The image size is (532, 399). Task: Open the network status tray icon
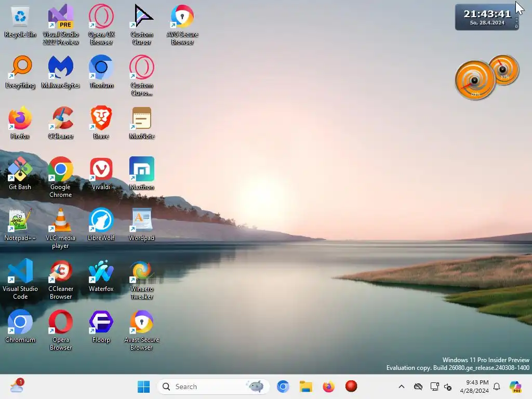point(435,387)
